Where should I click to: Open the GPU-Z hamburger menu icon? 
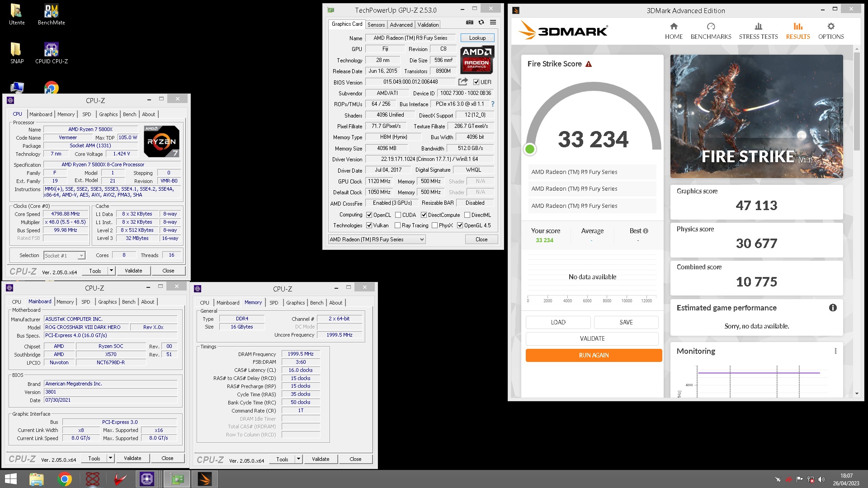[493, 22]
